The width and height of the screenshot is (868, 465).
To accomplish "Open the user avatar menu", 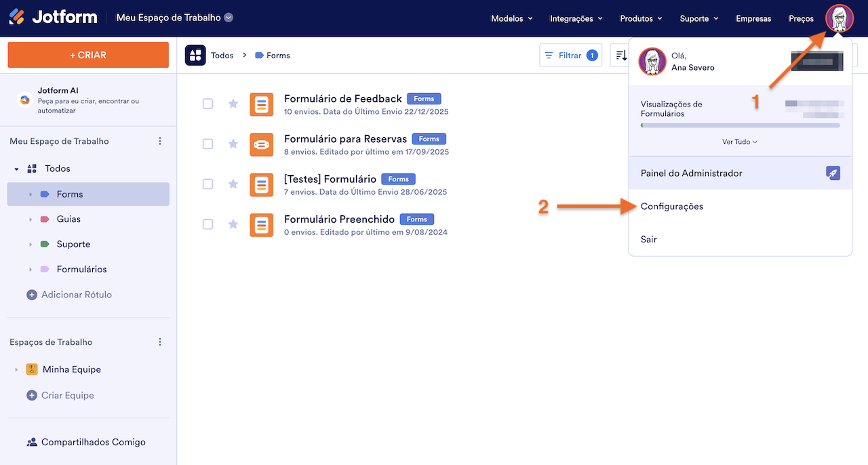I will [x=839, y=18].
